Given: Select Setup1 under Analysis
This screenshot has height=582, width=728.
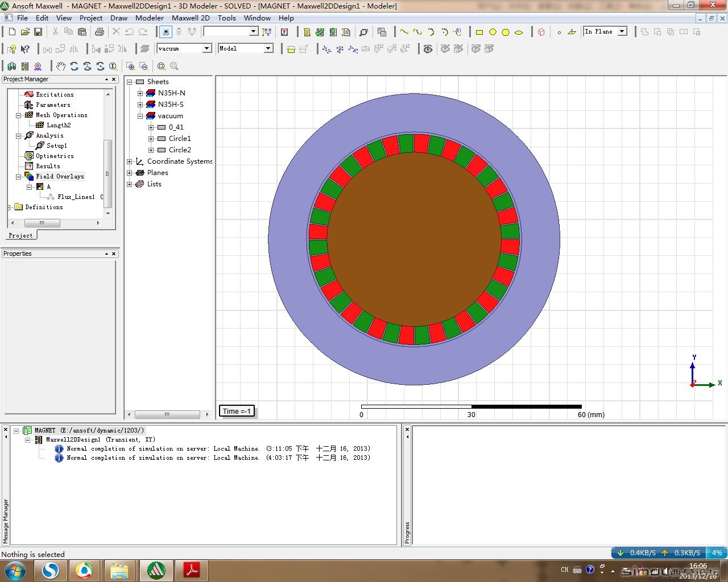Looking at the screenshot, I should coord(56,145).
